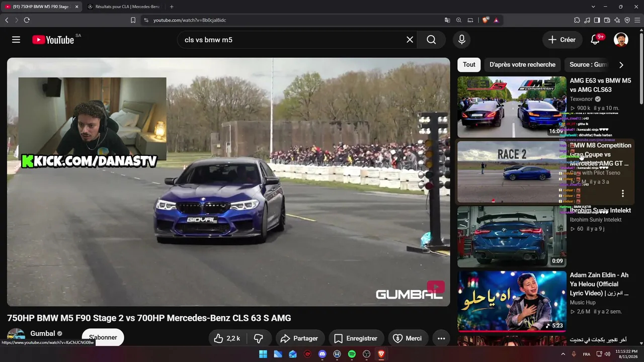Switch to the 750HP BMW M5 F90 tab
This screenshot has height=362, width=644.
click(40, 7)
